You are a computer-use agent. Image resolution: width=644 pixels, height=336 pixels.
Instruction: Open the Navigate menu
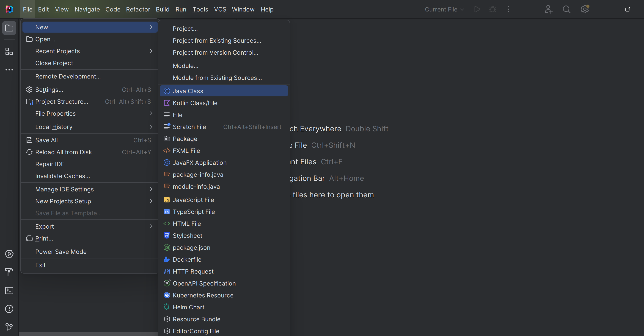pos(87,9)
